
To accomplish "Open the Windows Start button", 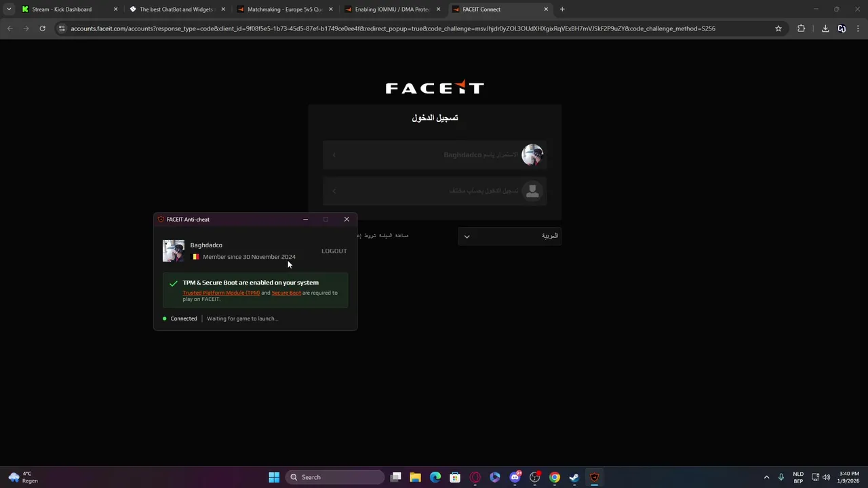I will coord(274,477).
